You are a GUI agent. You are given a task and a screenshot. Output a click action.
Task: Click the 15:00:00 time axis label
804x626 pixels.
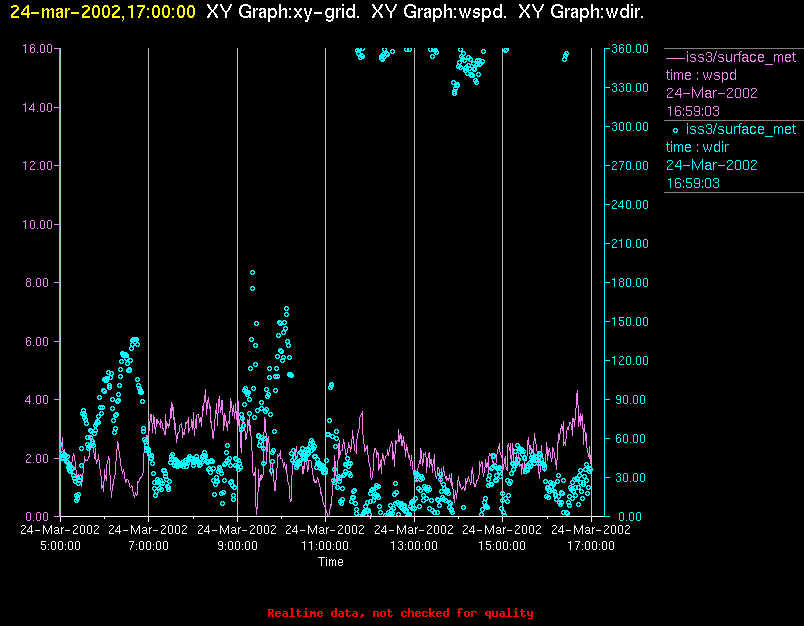[502, 546]
